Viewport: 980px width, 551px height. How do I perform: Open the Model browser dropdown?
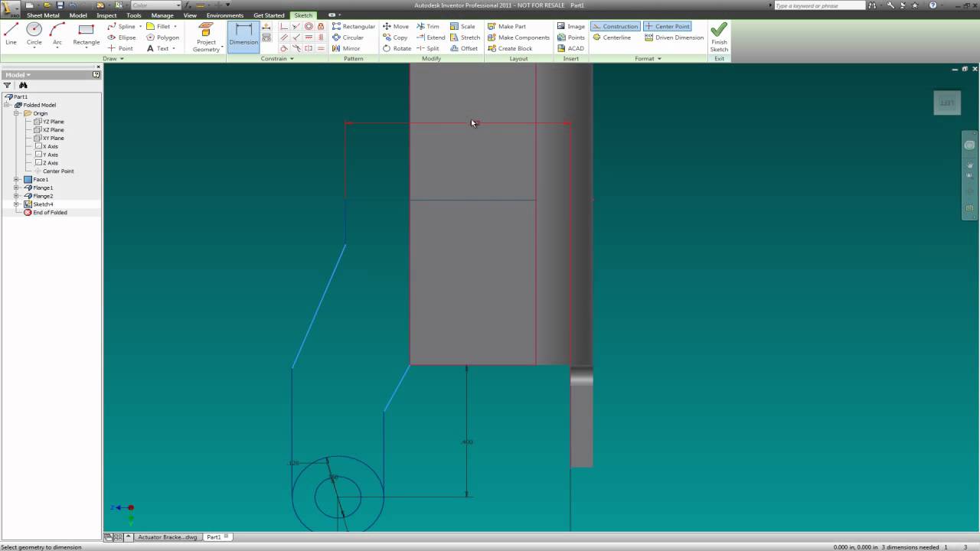point(18,75)
